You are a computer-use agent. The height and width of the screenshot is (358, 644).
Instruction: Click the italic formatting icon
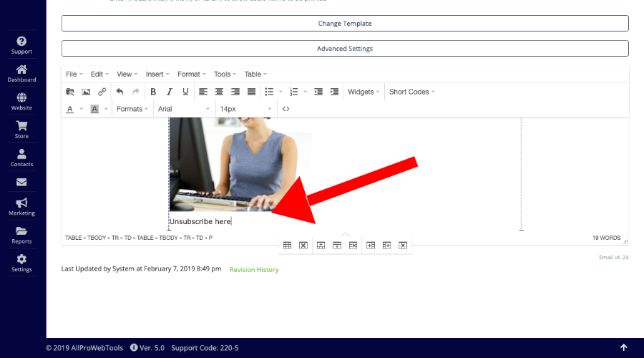[x=170, y=92]
